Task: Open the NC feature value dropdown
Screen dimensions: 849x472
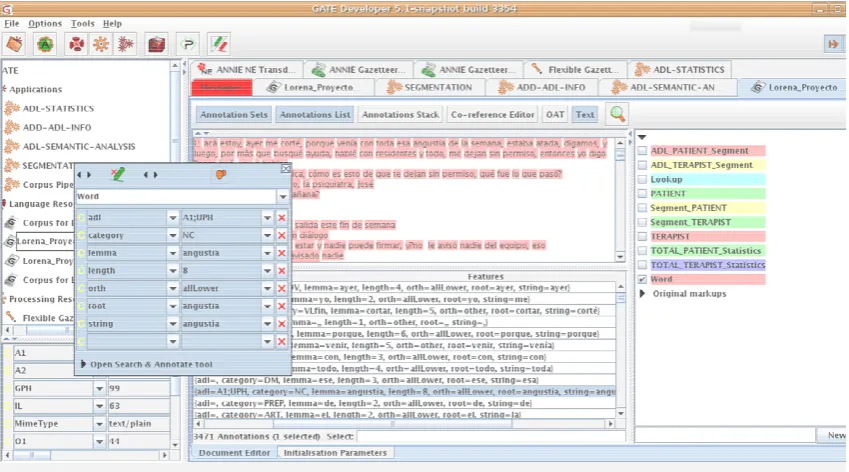Action: [267, 235]
